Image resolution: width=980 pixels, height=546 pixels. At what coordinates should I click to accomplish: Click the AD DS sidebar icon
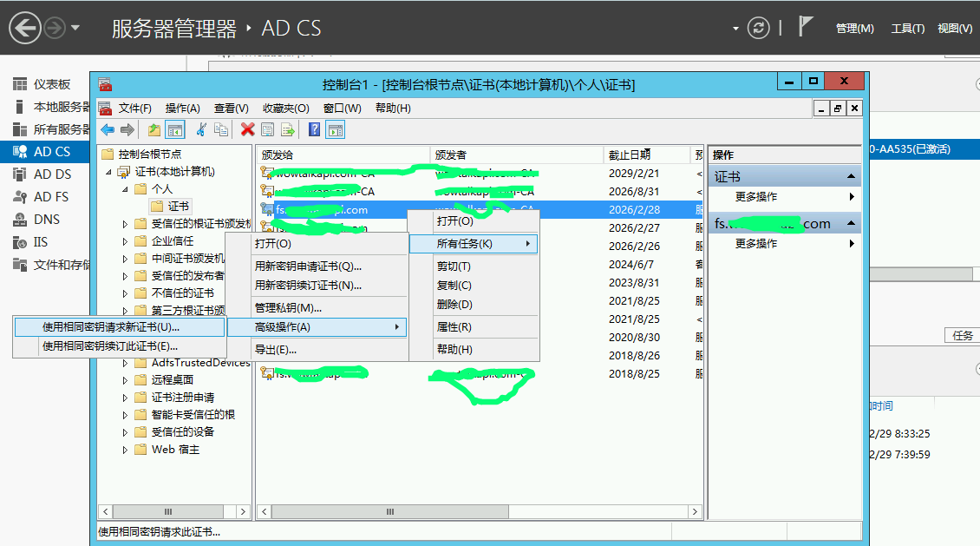[20, 174]
